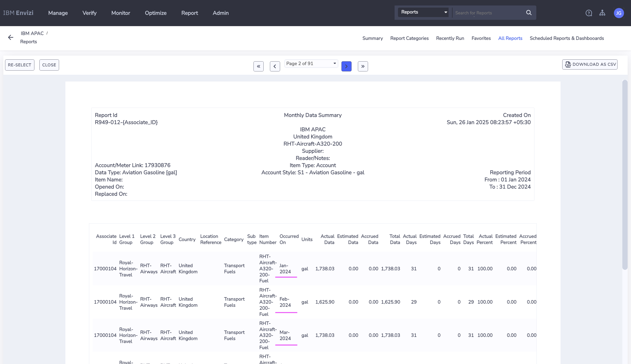Go to previous report page
The height and width of the screenshot is (364, 631).
[275, 66]
